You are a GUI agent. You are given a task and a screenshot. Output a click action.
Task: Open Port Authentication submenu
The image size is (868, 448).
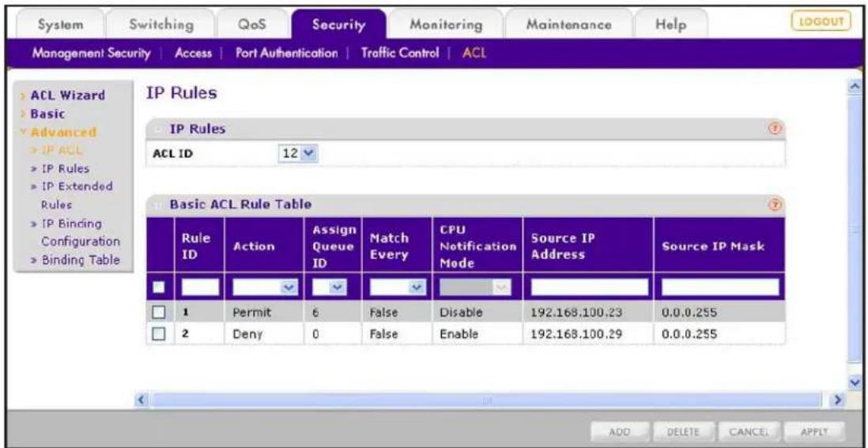point(286,54)
